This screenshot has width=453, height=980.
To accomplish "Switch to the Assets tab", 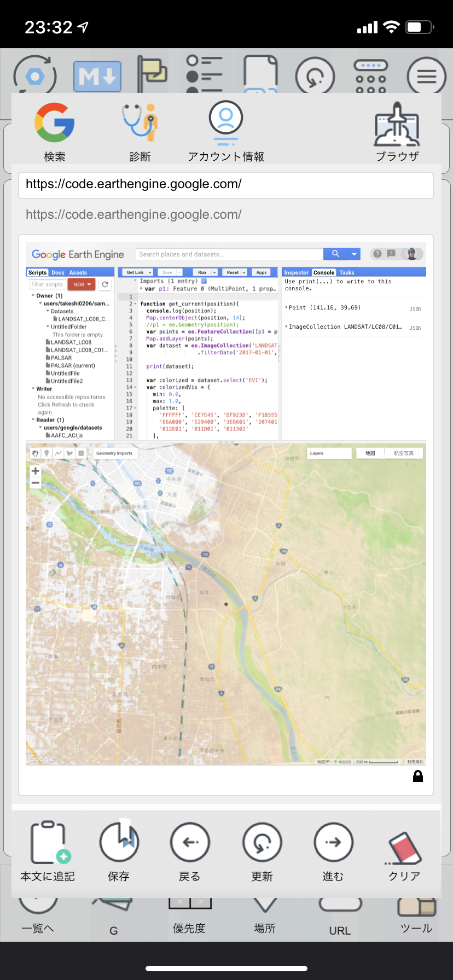I will (78, 272).
